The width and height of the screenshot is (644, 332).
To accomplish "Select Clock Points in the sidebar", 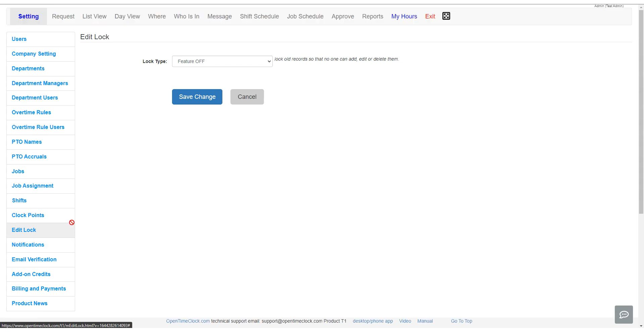I will (28, 215).
